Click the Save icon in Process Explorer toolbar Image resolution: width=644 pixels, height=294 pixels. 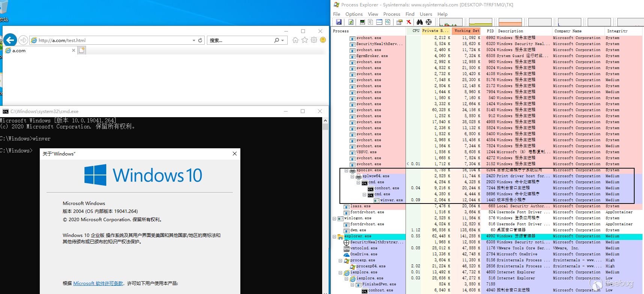[339, 22]
